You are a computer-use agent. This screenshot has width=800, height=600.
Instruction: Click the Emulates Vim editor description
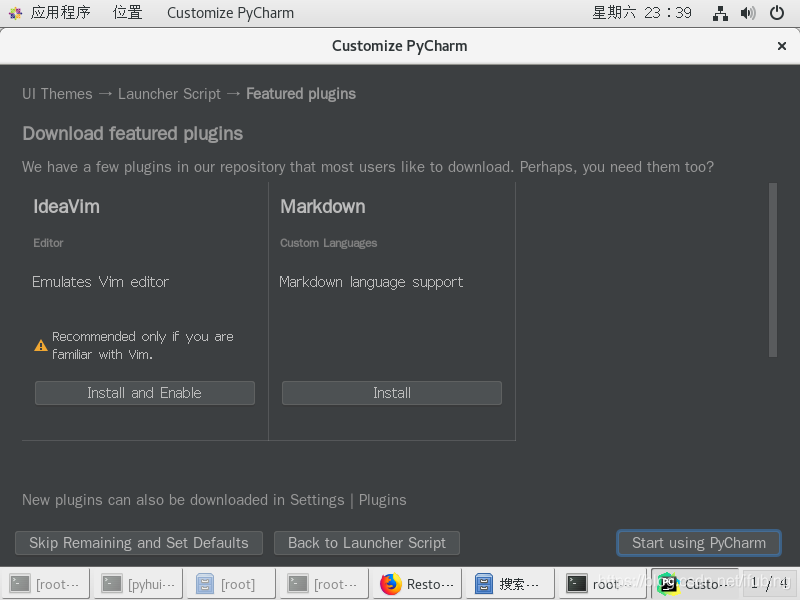coord(100,282)
